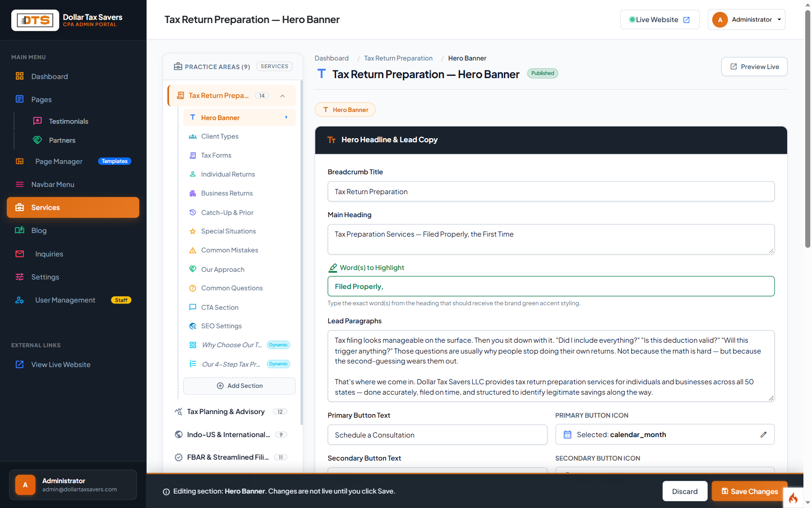Screen dimensions: 812x508
Task: Select Services in the main menu
Action: [73, 207]
